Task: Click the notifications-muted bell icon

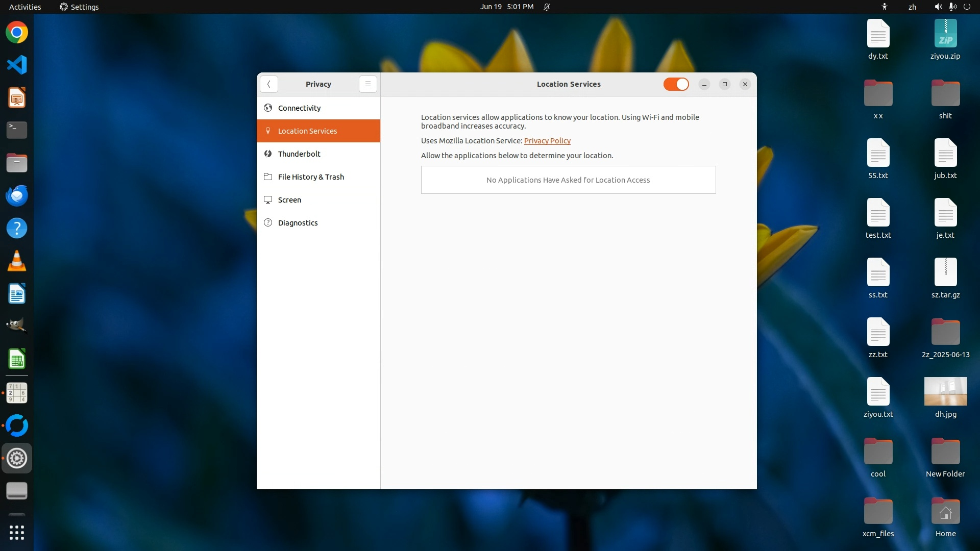Action: click(547, 7)
